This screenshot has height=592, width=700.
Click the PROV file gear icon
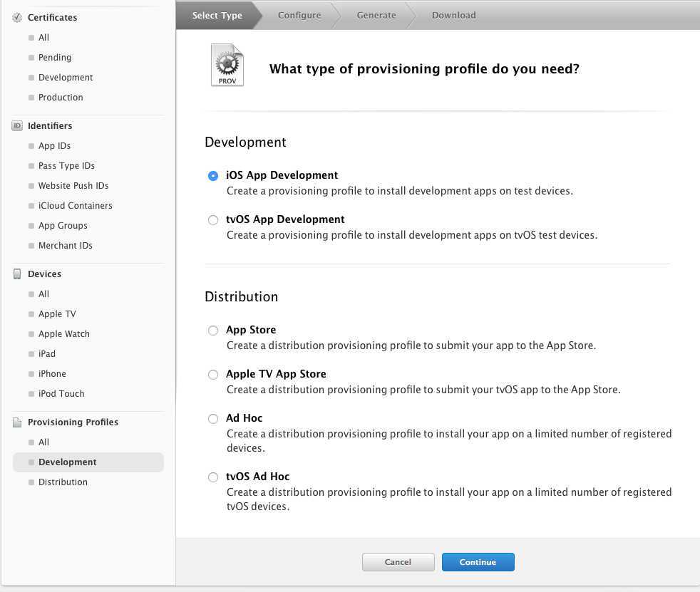pos(227,66)
